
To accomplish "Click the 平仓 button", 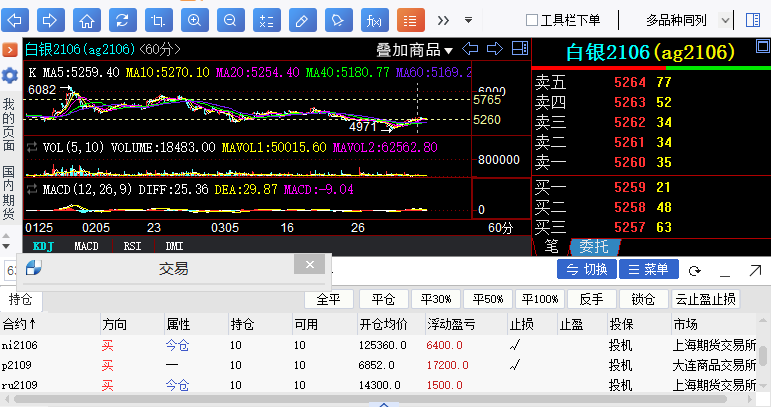I will [384, 299].
